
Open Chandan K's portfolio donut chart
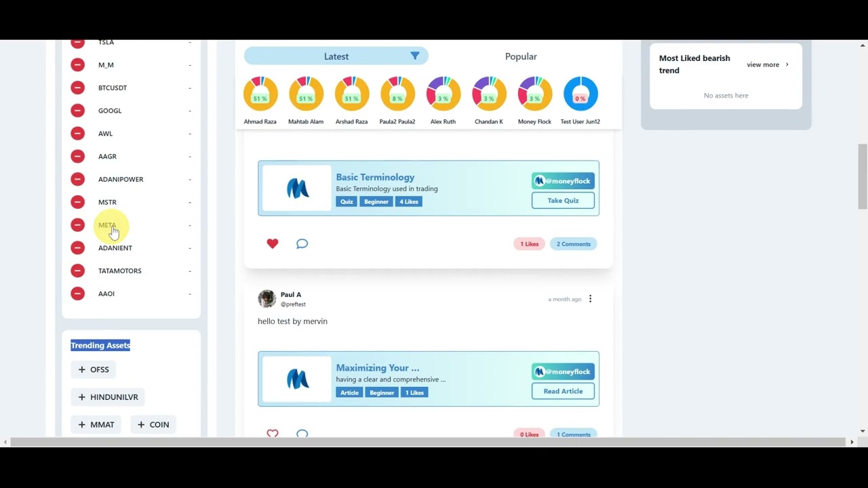coord(489,94)
